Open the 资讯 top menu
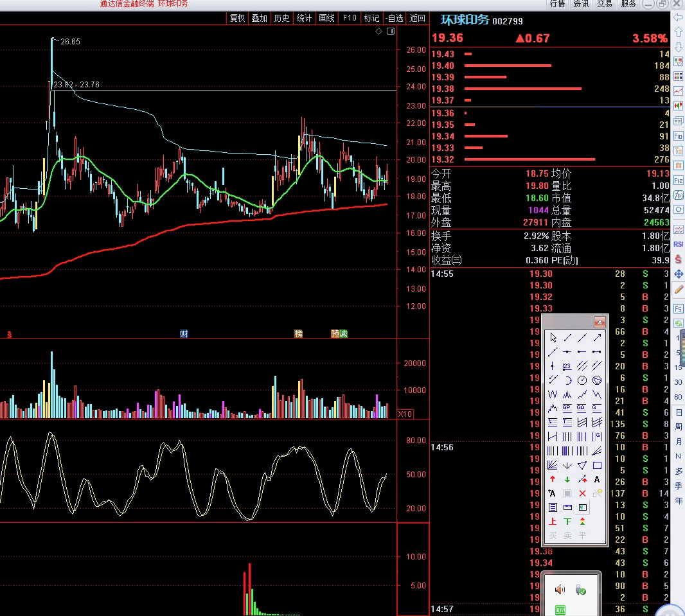This screenshot has height=616, width=685. tap(581, 4)
